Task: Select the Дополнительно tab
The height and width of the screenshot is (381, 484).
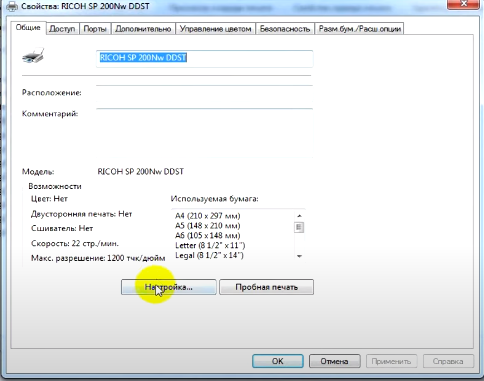Action: tap(143, 29)
